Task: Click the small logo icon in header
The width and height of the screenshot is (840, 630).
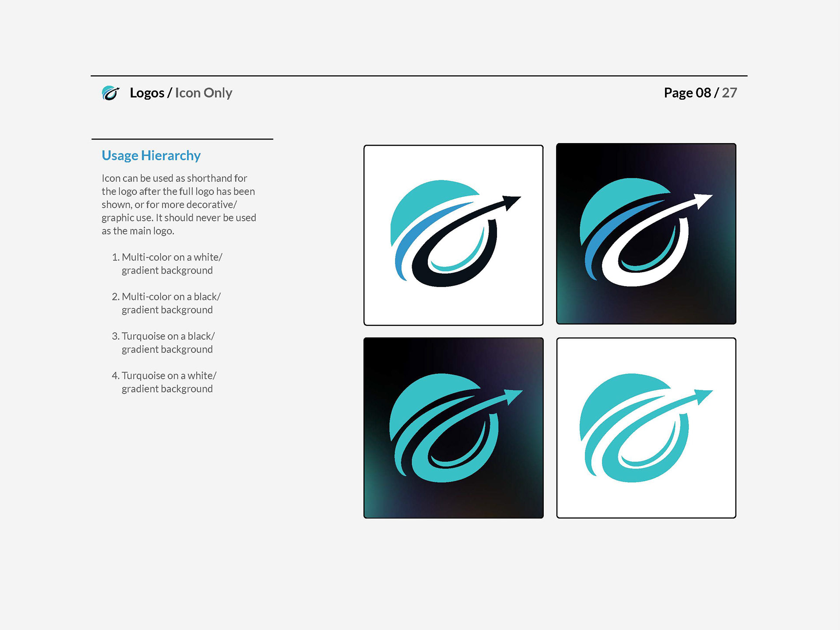Action: point(110,93)
